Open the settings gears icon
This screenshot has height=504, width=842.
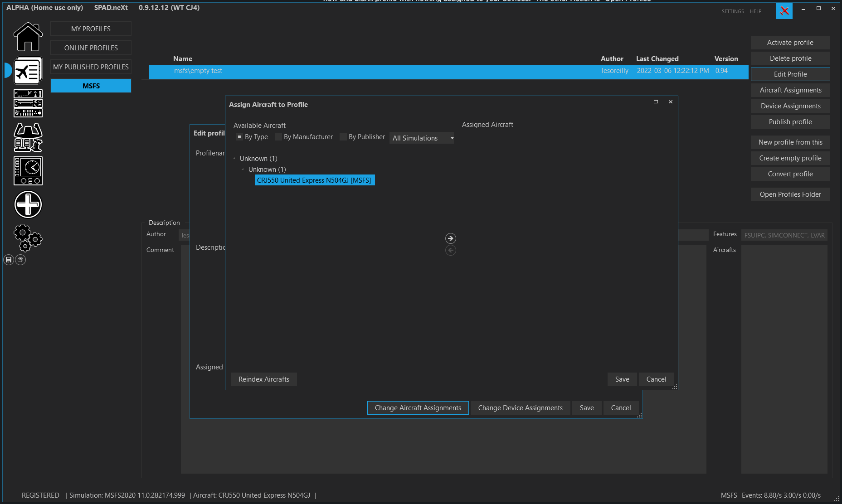coord(28,237)
